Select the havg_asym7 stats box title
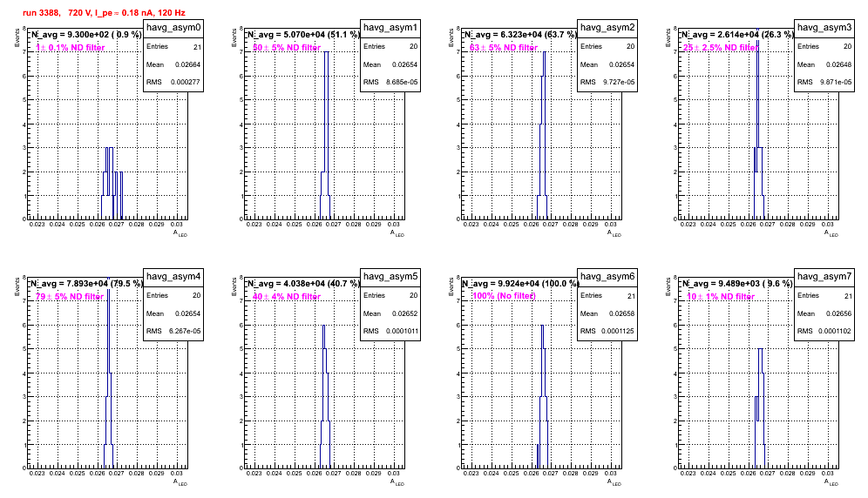Image resolution: width=868 pixels, height=498 pixels. 824,276
